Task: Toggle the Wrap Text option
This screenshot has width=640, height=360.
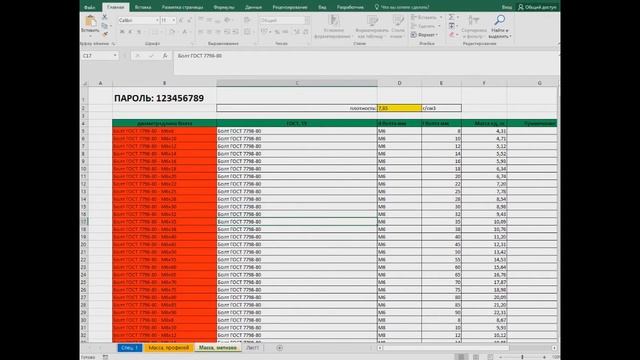Action: tap(247, 20)
